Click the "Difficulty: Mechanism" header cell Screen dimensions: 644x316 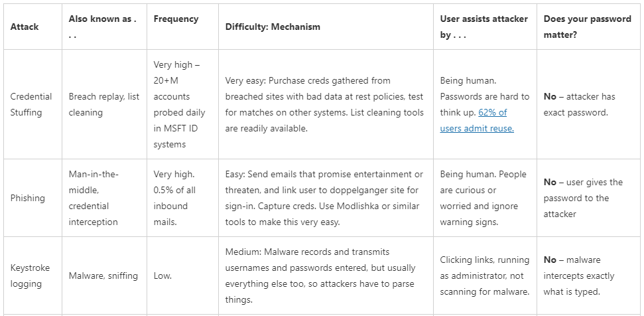(x=273, y=27)
